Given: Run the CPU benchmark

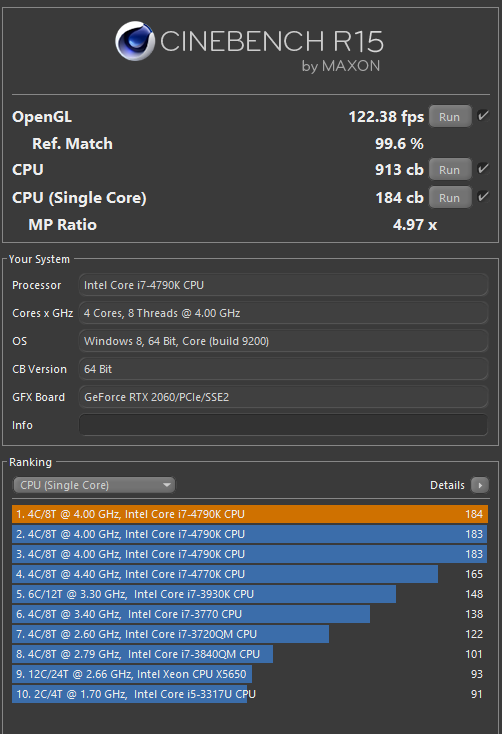Looking at the screenshot, I should tap(450, 169).
